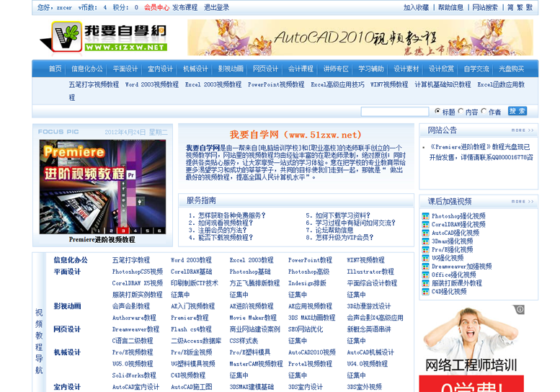This screenshot has height=392, width=560.
Task: Expand 课后加强视频 with MORE link
Action: pos(523,202)
